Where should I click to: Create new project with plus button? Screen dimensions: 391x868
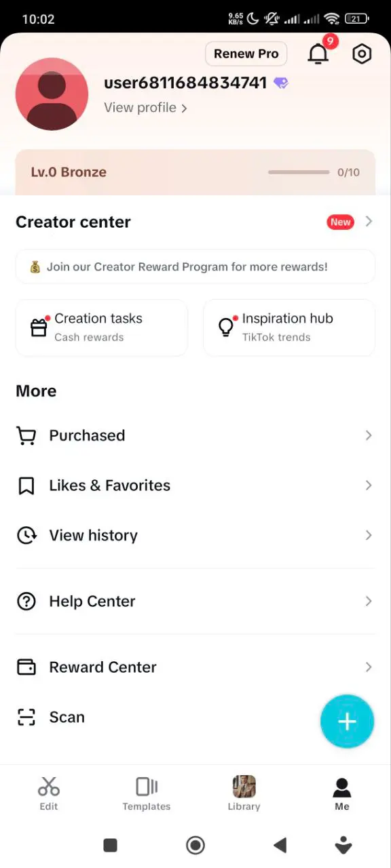(347, 722)
